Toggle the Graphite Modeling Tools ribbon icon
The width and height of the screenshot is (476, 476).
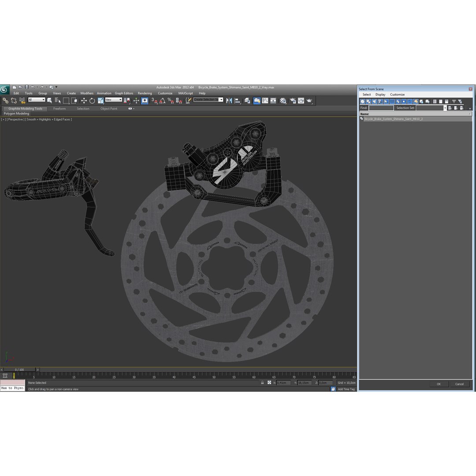click(257, 100)
